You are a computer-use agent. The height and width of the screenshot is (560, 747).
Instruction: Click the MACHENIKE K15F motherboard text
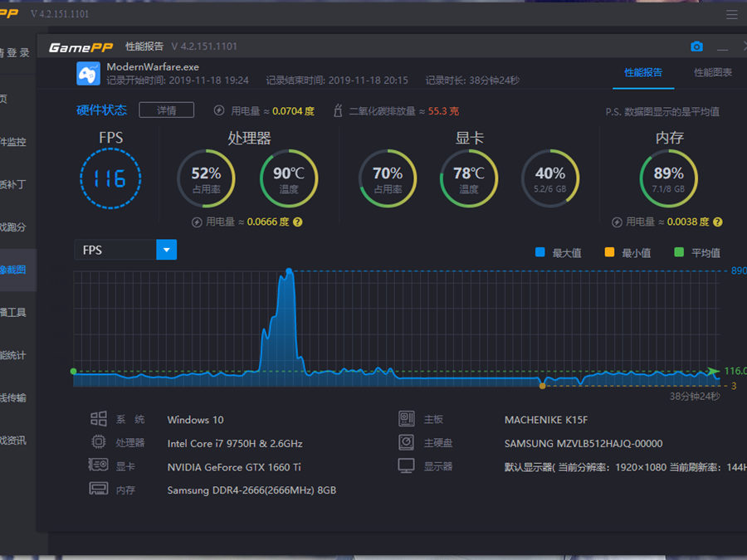546,420
